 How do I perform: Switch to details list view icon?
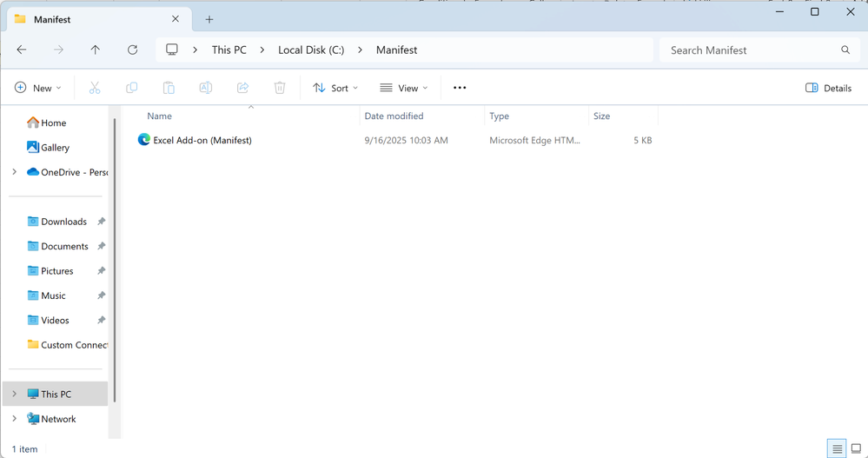tap(837, 448)
